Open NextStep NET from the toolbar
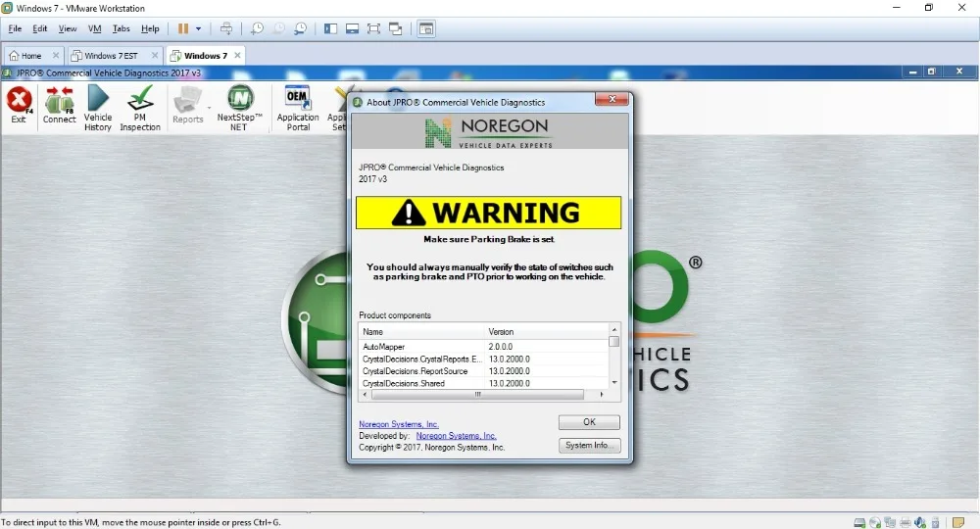Viewport: 980px width, 529px height. (239, 105)
